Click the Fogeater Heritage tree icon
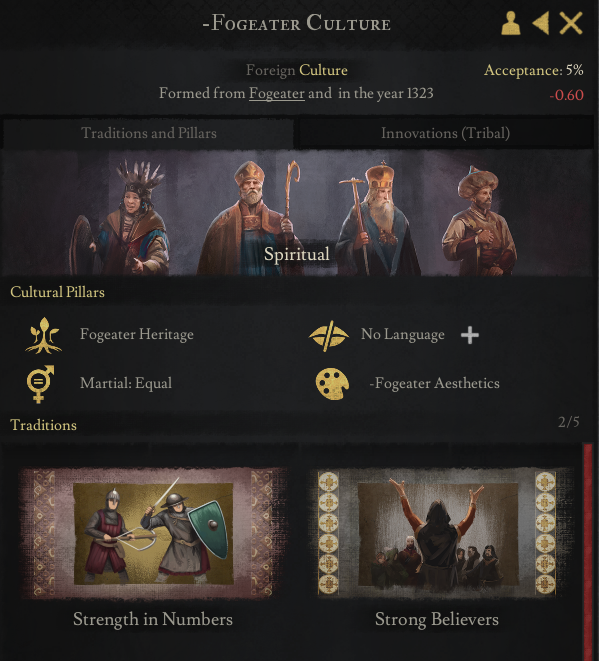The image size is (599, 661). click(x=43, y=336)
